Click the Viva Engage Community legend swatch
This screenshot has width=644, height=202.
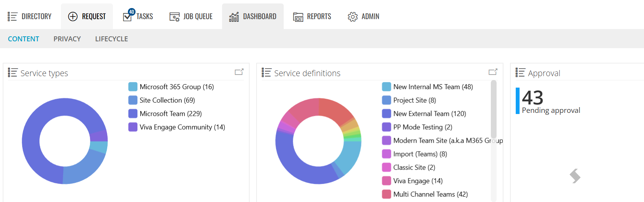point(133,127)
